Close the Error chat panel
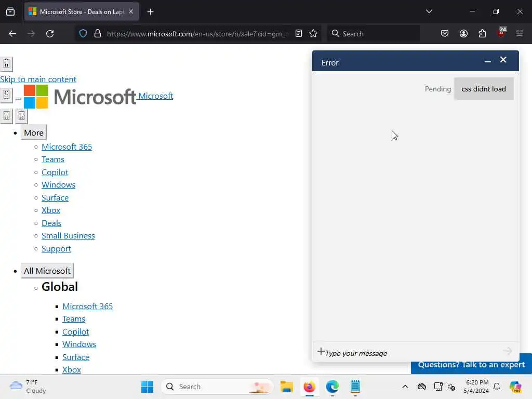The image size is (532, 399). [503, 60]
